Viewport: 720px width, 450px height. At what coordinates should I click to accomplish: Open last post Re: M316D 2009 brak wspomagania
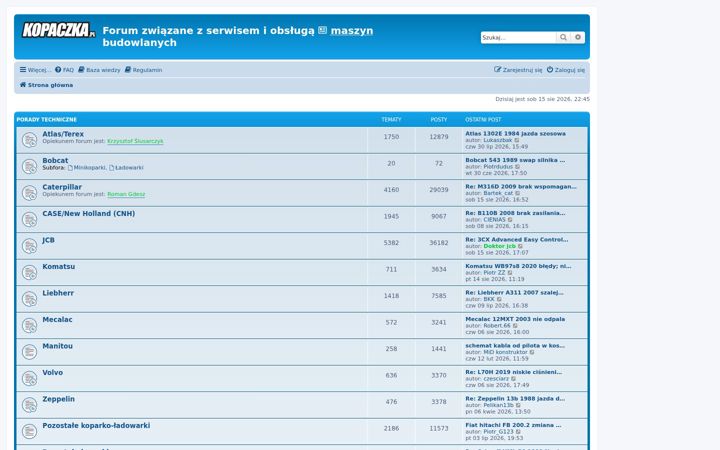pos(521,187)
